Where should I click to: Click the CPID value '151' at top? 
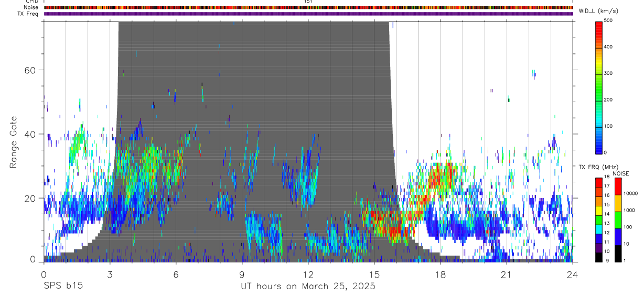308,2
